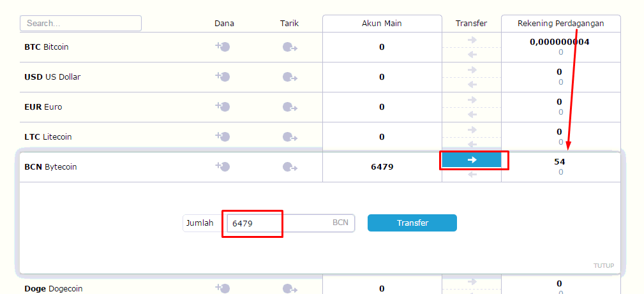Click the BTC Bitcoin deposit (Dana) icon
This screenshot has width=644, height=294.
pos(223,47)
